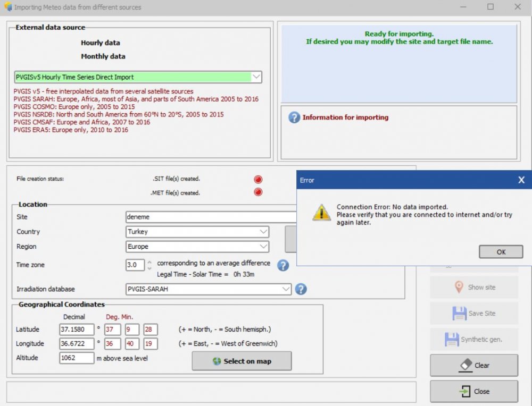Adjust the Time zone spinner arrows
The image size is (532, 406).
149,265
